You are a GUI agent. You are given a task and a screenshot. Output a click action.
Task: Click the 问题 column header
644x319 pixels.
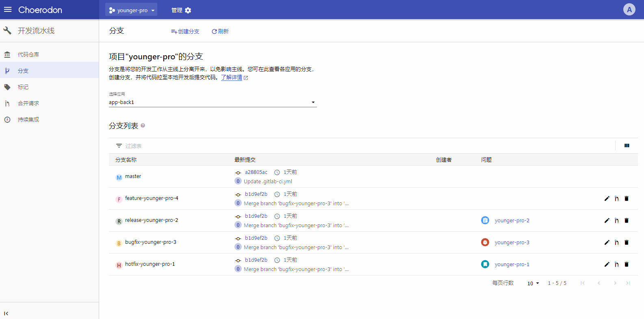(486, 160)
